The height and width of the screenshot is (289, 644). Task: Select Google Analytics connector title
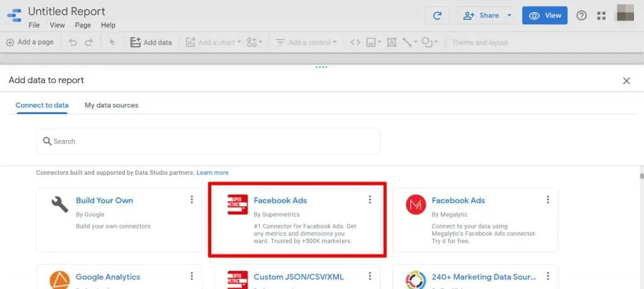point(108,277)
